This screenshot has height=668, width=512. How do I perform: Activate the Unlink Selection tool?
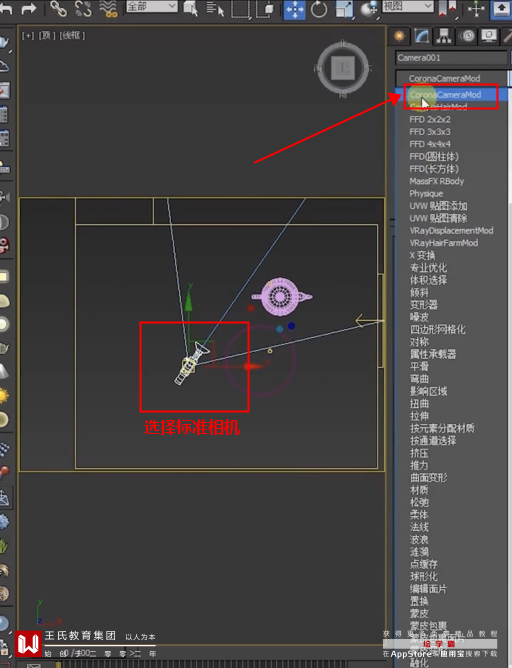tap(83, 9)
